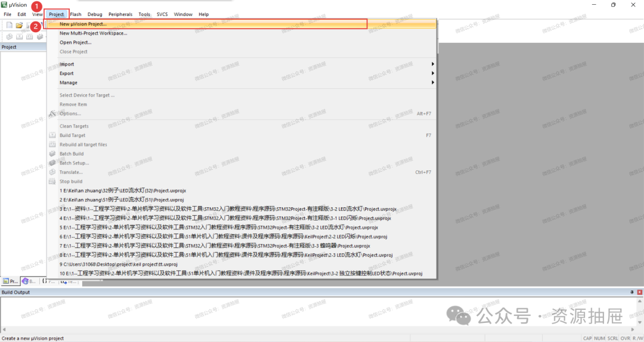
Task: Click the Rebuild toolbar icon in build toolbar
Action: (30, 36)
